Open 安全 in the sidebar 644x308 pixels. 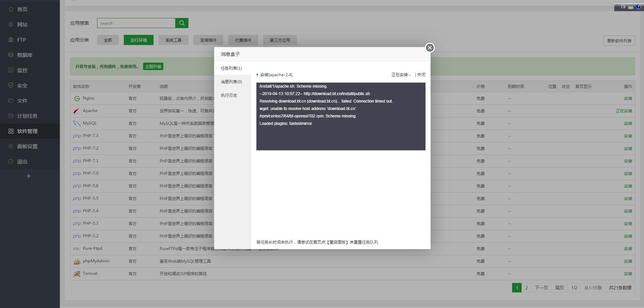pyautogui.click(x=22, y=85)
